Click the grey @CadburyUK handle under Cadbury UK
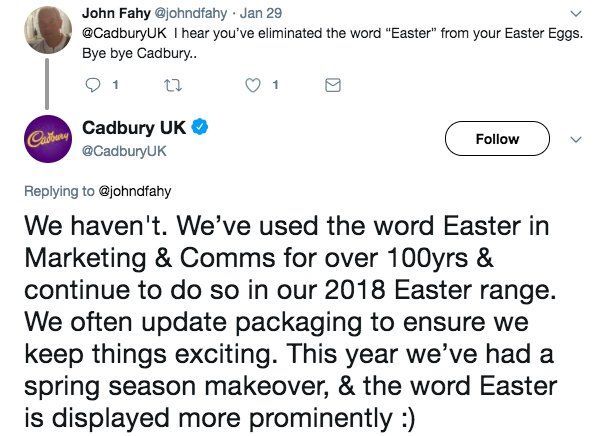Screen dimensions: 600x436 [x=122, y=151]
